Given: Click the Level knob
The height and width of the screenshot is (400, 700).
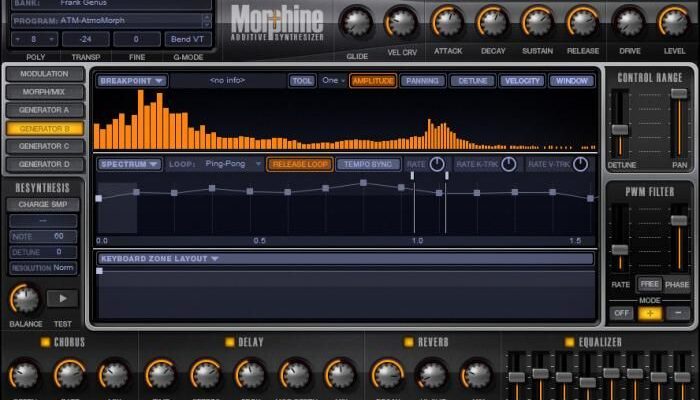Looking at the screenshot, I should 675,21.
